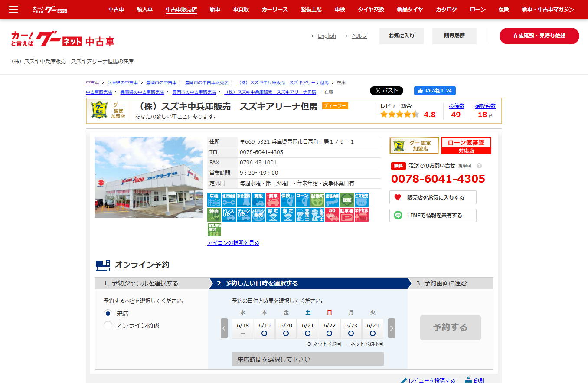Go to step 1. 予約ジャンルを選択する

[x=151, y=283]
